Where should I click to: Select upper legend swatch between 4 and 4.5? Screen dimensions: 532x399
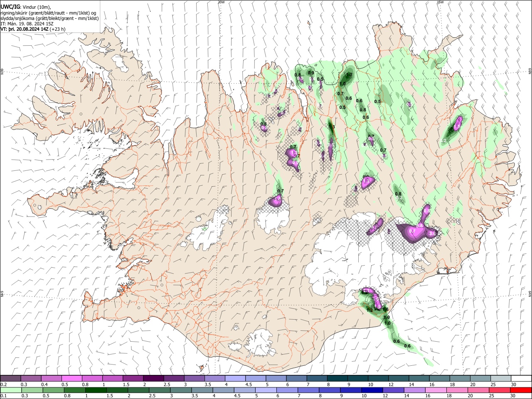click(235, 379)
